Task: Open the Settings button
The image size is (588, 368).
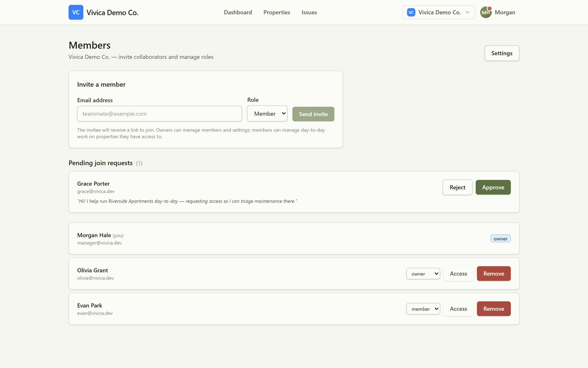Action: pyautogui.click(x=502, y=53)
